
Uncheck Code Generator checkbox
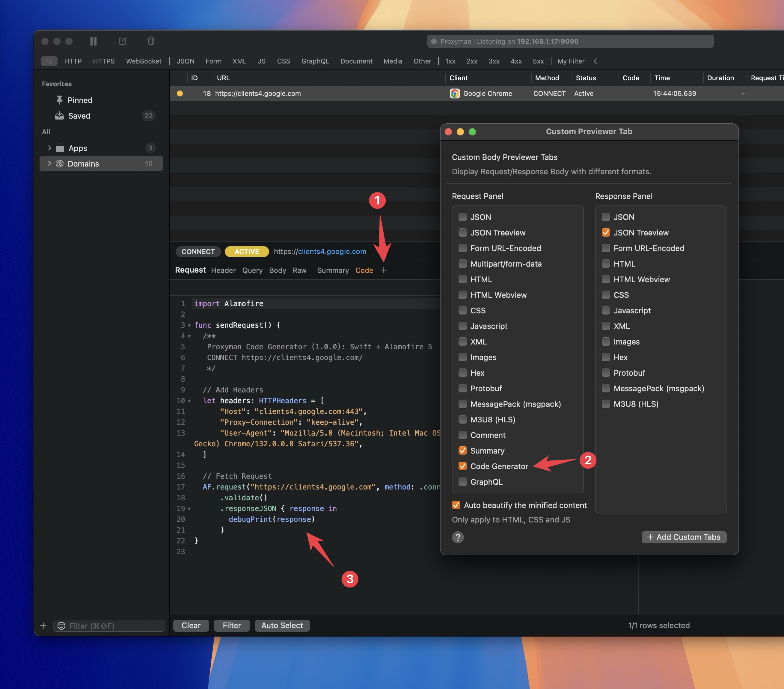462,466
